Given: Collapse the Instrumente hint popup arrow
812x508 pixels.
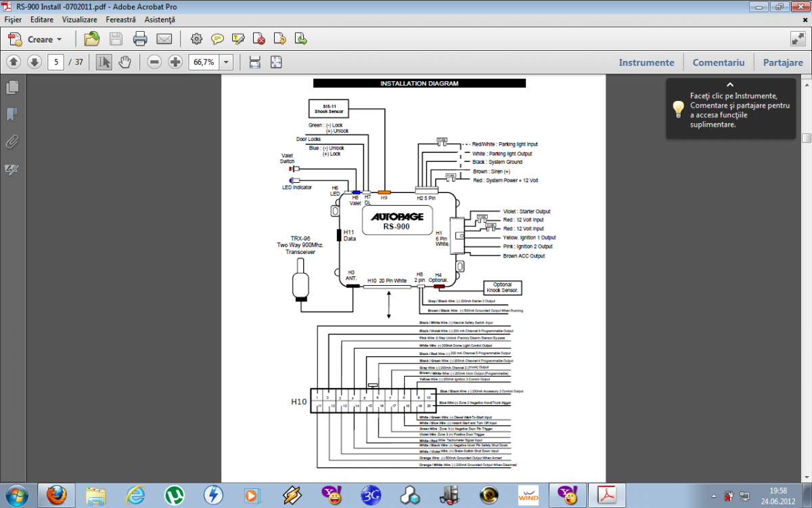Looking at the screenshot, I should [729, 85].
